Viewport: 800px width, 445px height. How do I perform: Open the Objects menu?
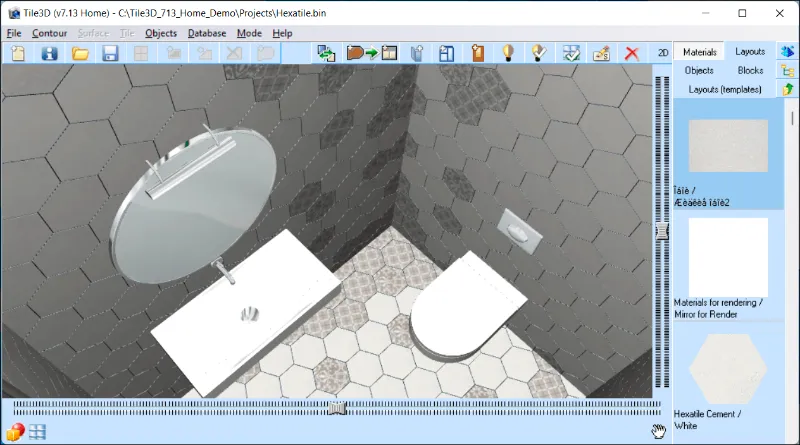161,33
